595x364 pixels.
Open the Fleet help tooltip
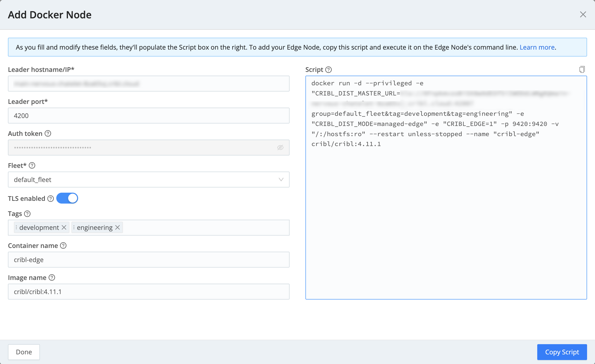click(32, 165)
